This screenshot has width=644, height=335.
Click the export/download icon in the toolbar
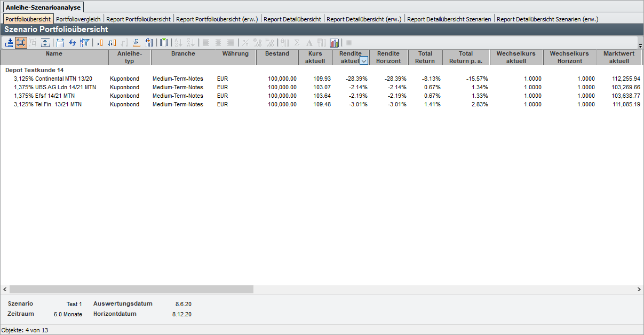tap(9, 43)
